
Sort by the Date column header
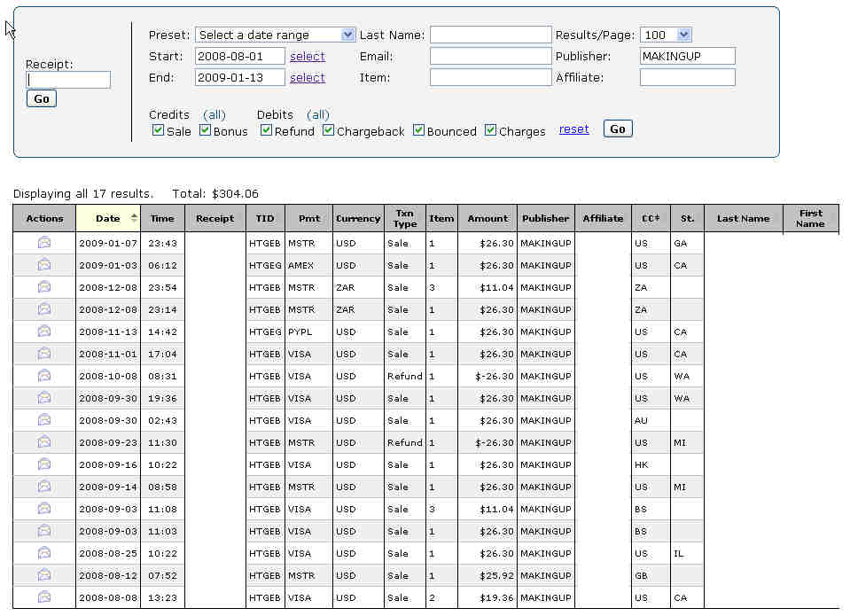pyautogui.click(x=108, y=218)
